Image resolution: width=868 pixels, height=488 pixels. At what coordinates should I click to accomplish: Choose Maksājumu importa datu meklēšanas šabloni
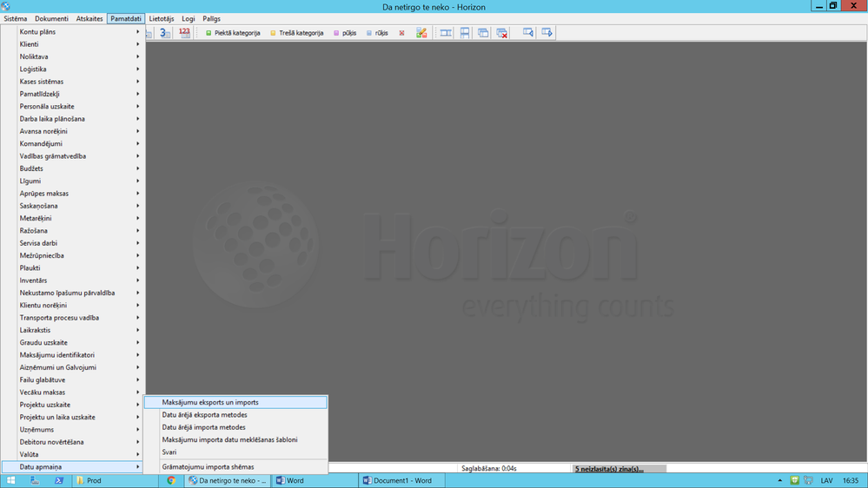coord(235,440)
